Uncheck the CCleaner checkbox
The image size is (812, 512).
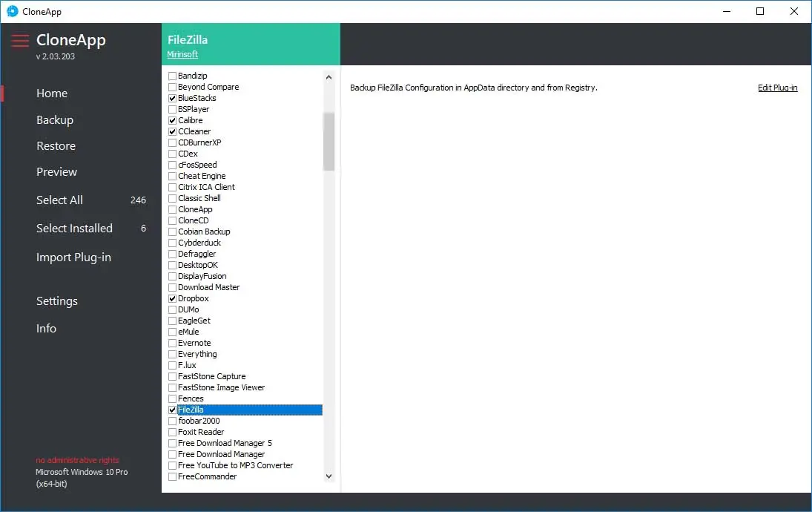[x=173, y=131]
